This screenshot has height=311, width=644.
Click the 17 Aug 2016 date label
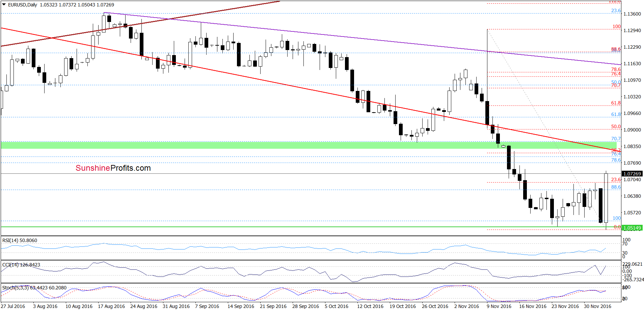click(111, 306)
